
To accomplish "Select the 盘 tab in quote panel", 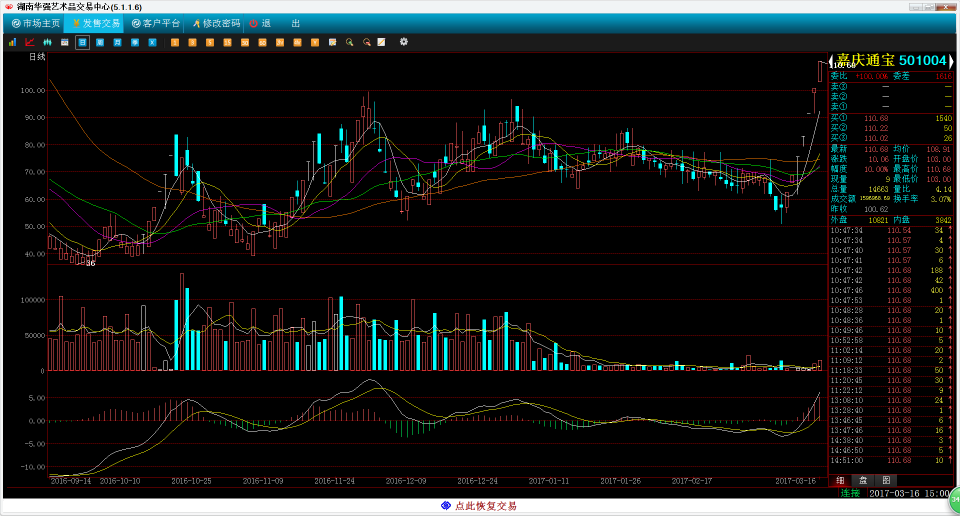I will [x=863, y=480].
